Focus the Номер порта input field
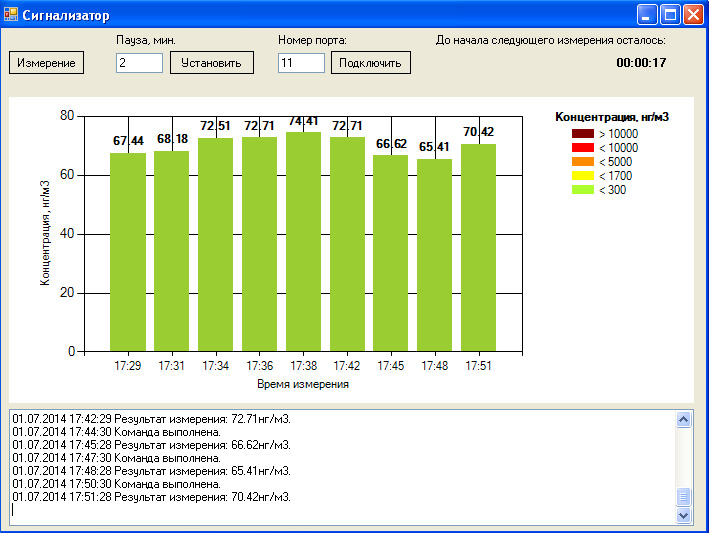Screen dimensions: 709x533 (301, 63)
